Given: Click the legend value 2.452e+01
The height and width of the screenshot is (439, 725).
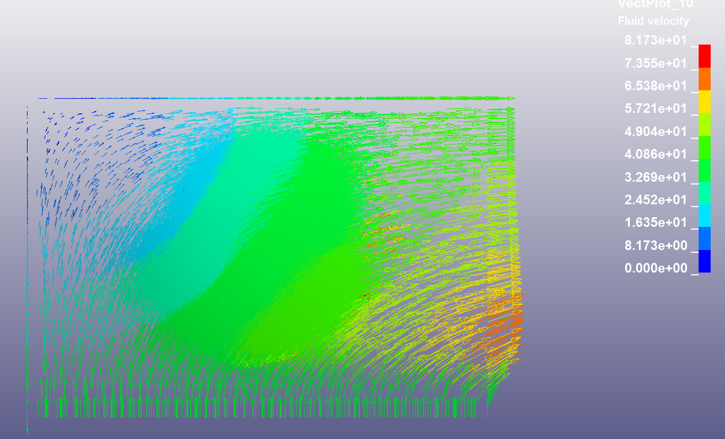Looking at the screenshot, I should 655,200.
